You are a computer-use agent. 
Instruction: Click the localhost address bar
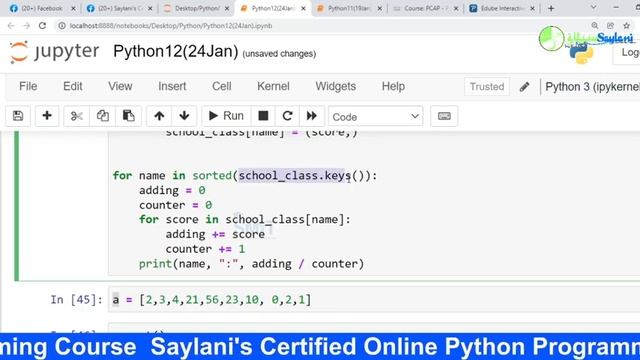pos(322,26)
